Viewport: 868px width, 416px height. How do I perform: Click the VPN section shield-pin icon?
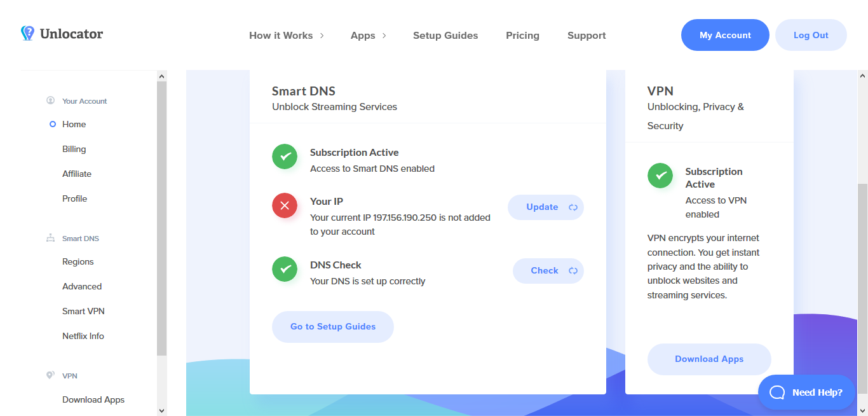tap(50, 375)
